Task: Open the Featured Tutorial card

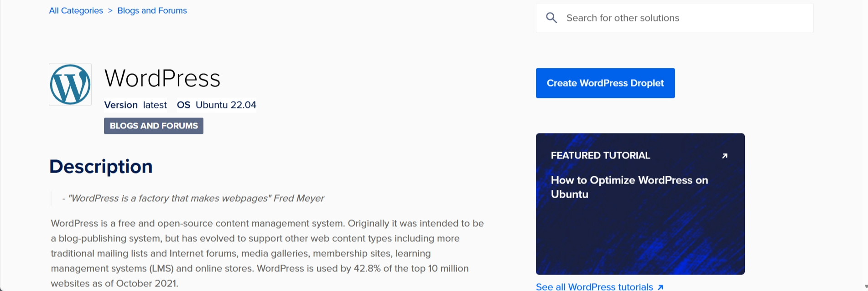Action: pyautogui.click(x=640, y=204)
